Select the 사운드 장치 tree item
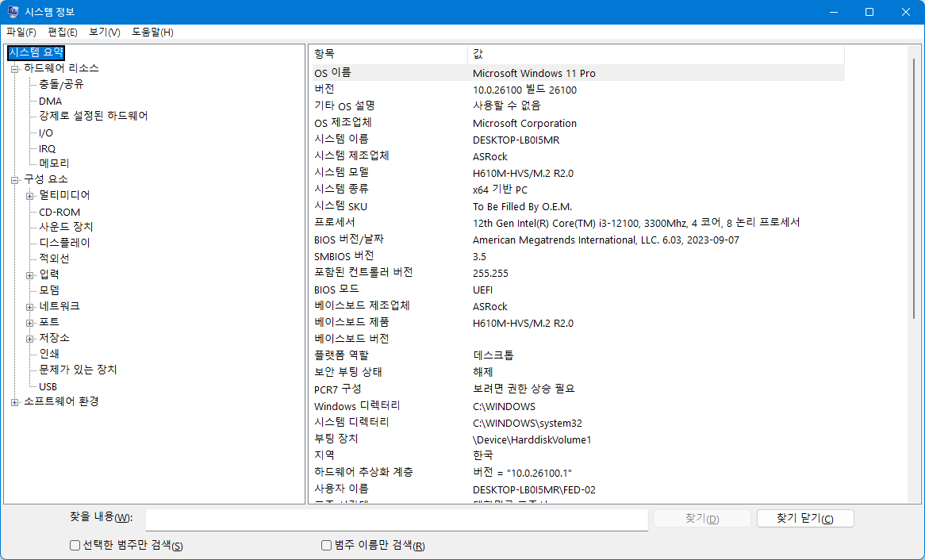This screenshot has width=925, height=560. tap(66, 227)
